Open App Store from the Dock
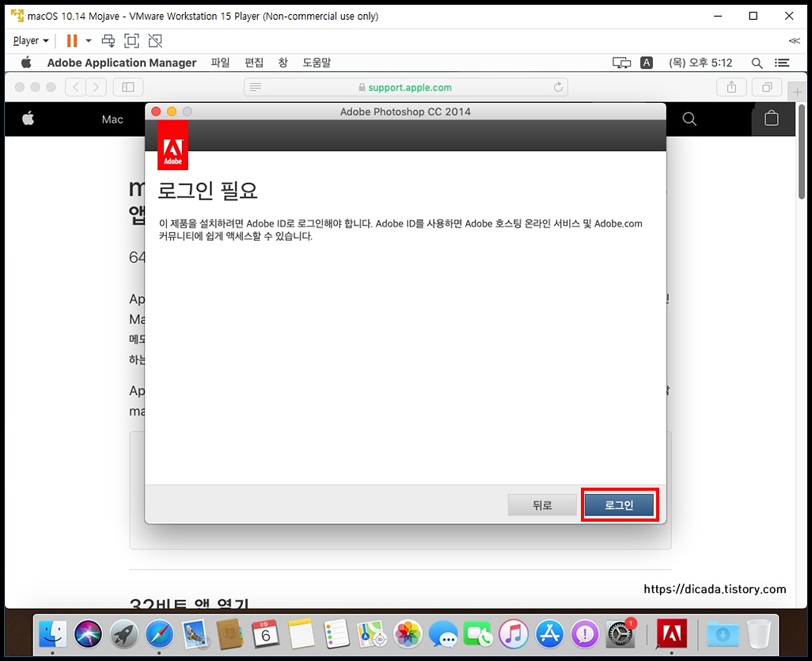 pyautogui.click(x=549, y=633)
